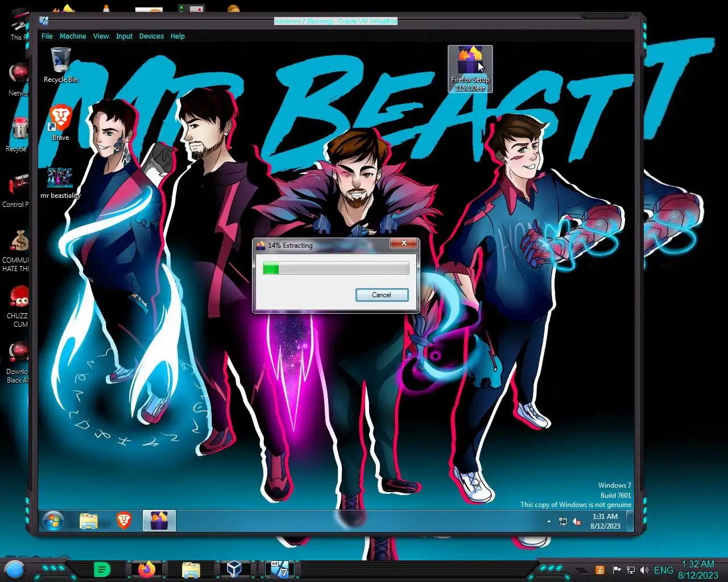The width and height of the screenshot is (728, 582).
Task: Click the muted volume icon in the guest tray
Action: (x=577, y=521)
